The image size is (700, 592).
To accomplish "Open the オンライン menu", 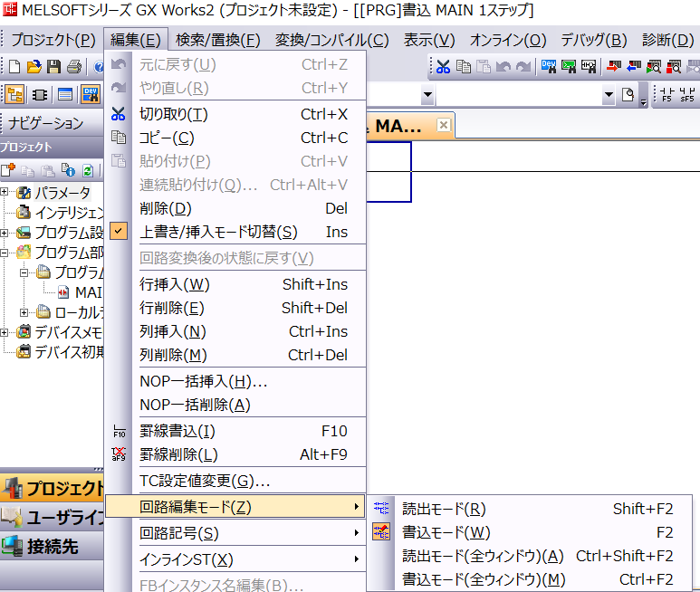I will [508, 40].
